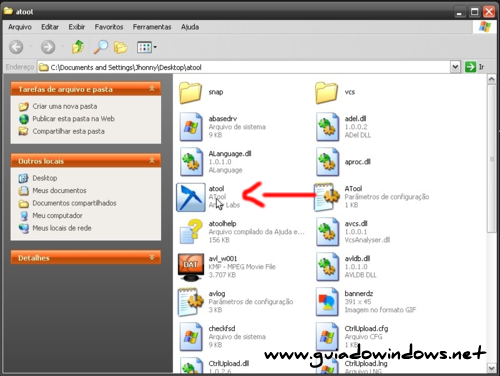Open the Exibir menu
500x376 pixels.
(x=77, y=27)
